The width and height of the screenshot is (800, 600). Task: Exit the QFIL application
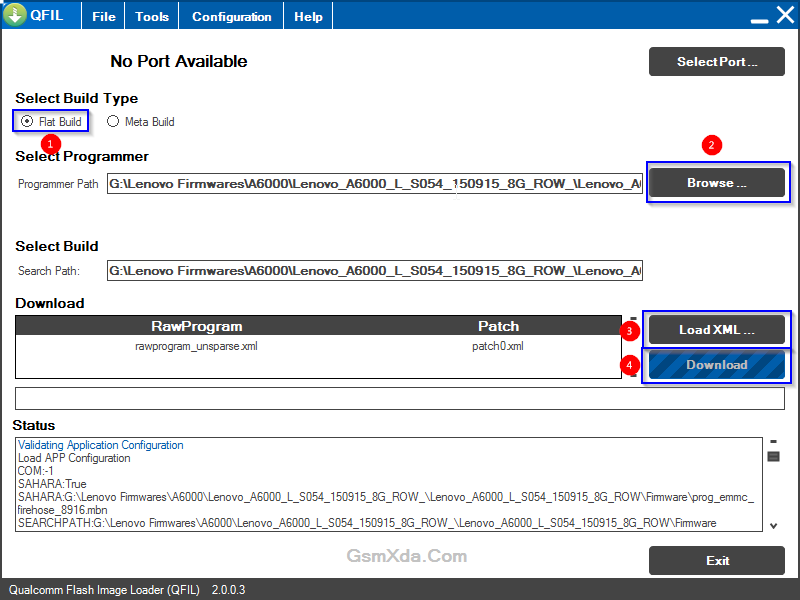(x=716, y=561)
